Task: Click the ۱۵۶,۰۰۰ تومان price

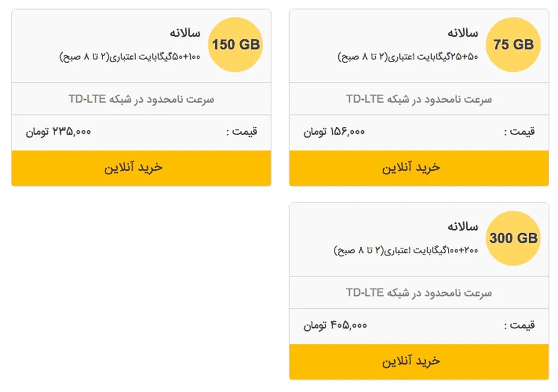Action: (x=334, y=132)
